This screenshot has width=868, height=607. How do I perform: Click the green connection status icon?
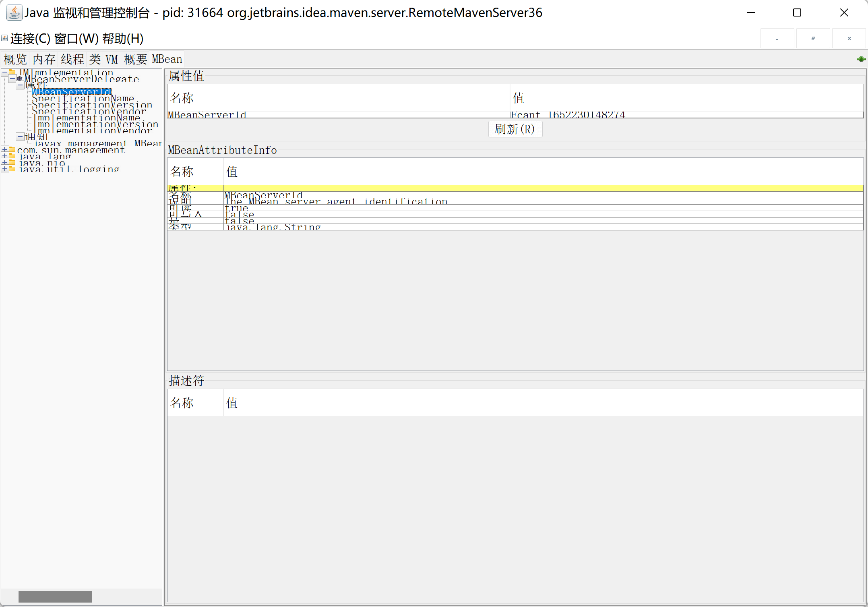pos(861,59)
